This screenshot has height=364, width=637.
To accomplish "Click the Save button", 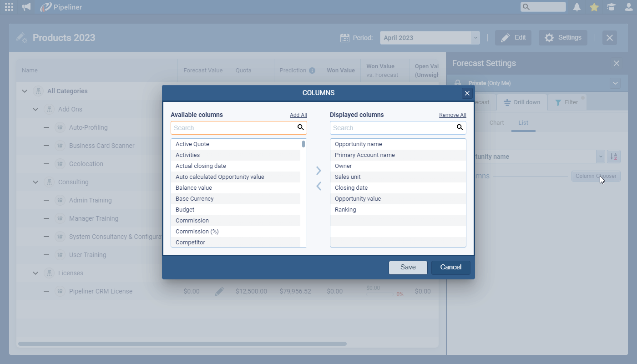I will click(x=408, y=267).
